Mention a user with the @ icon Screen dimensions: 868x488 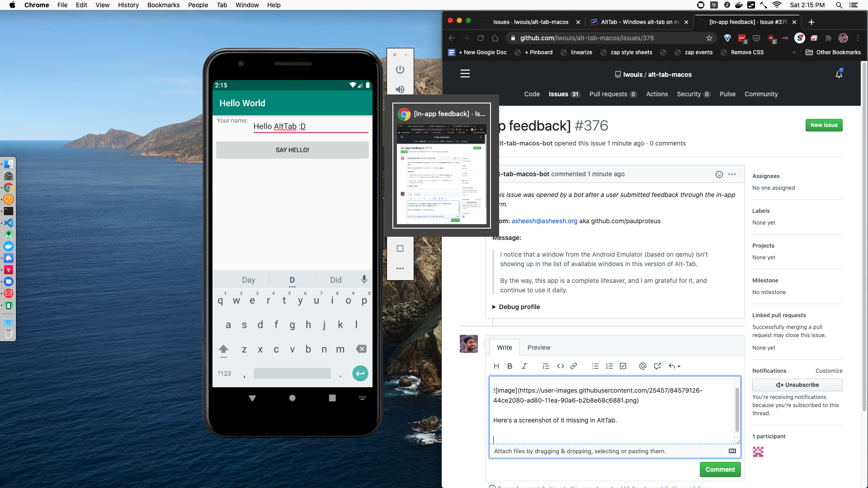[643, 366]
